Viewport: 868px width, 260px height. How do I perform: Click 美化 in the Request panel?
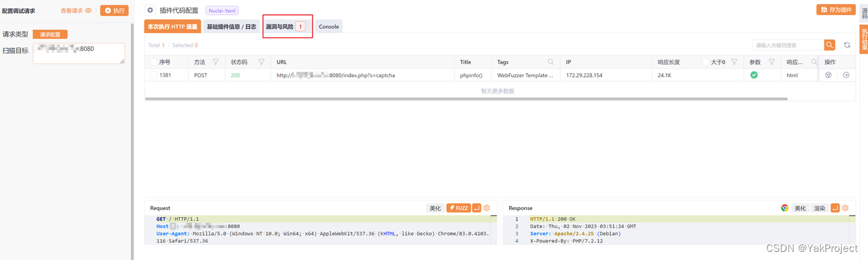pos(435,208)
